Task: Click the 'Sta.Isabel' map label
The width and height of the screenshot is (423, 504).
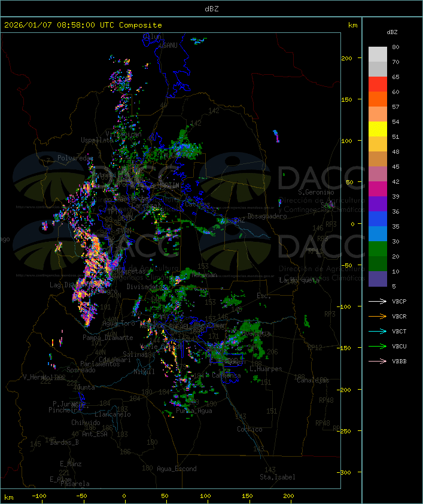Action: 278,477
